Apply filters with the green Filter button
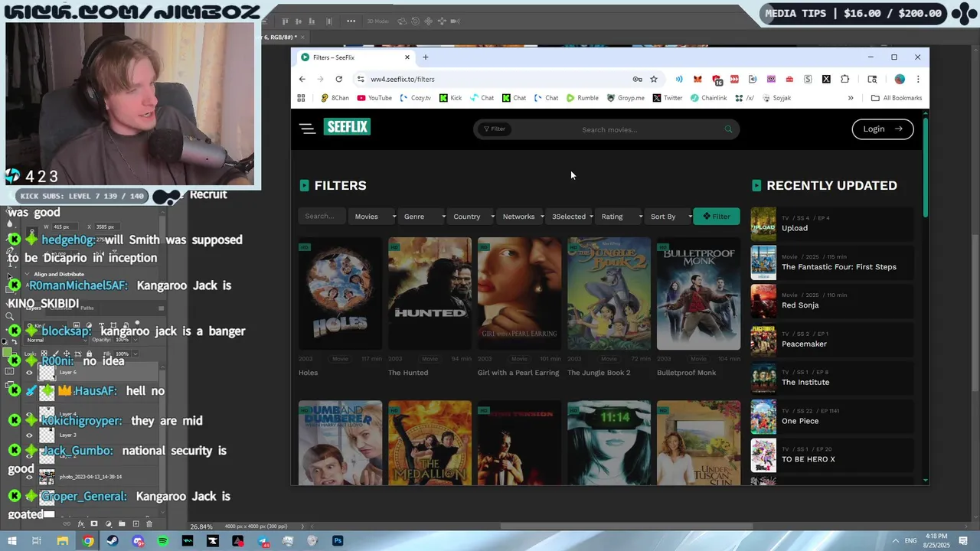This screenshot has height=551, width=980. pos(717,217)
